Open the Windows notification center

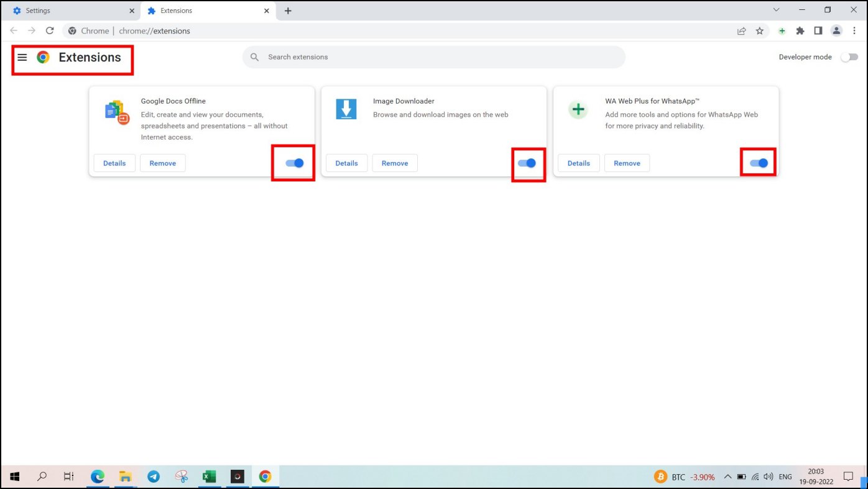click(848, 477)
